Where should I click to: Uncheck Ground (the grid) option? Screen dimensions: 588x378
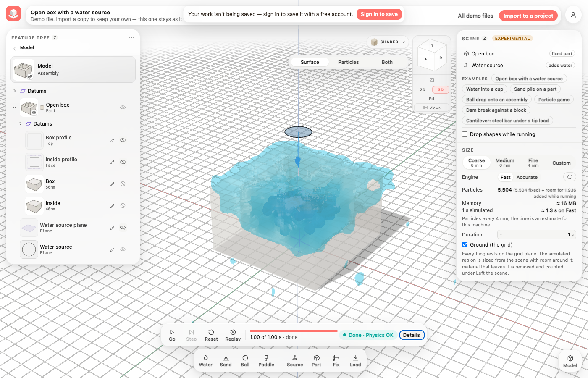click(465, 245)
